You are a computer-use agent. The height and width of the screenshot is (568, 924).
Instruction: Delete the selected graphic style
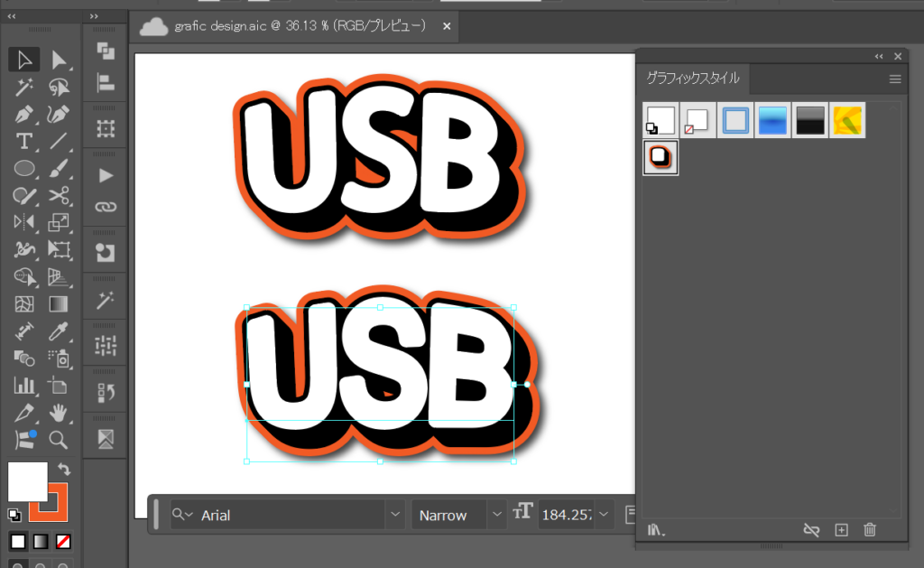pyautogui.click(x=870, y=530)
